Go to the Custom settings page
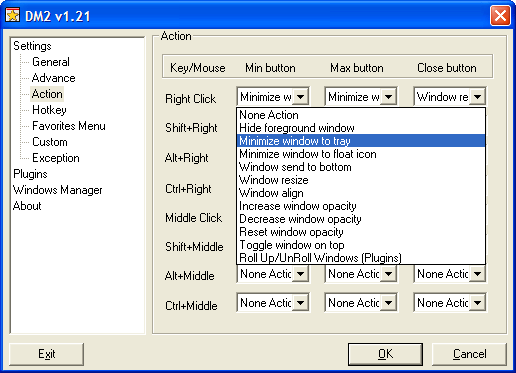516x373 pixels. 50,142
